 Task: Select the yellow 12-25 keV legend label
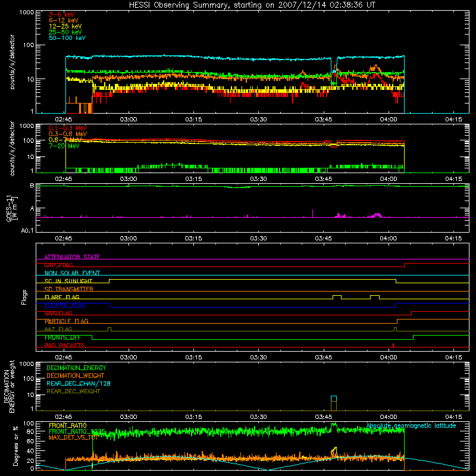tap(65, 26)
